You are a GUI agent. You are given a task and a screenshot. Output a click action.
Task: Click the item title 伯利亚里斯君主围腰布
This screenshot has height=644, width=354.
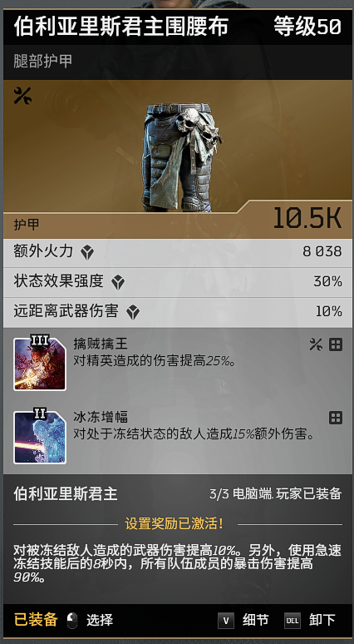121,27
